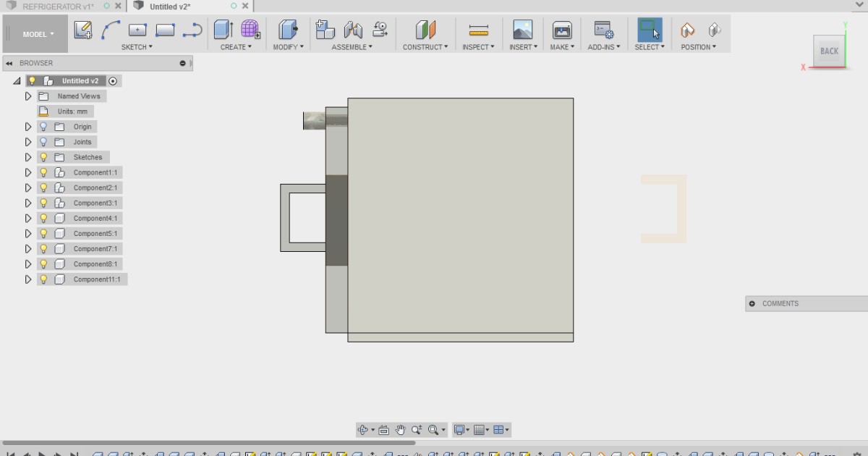The height and width of the screenshot is (456, 868).
Task: Click the Press Pull icon under MODIFY
Action: pyautogui.click(x=288, y=30)
